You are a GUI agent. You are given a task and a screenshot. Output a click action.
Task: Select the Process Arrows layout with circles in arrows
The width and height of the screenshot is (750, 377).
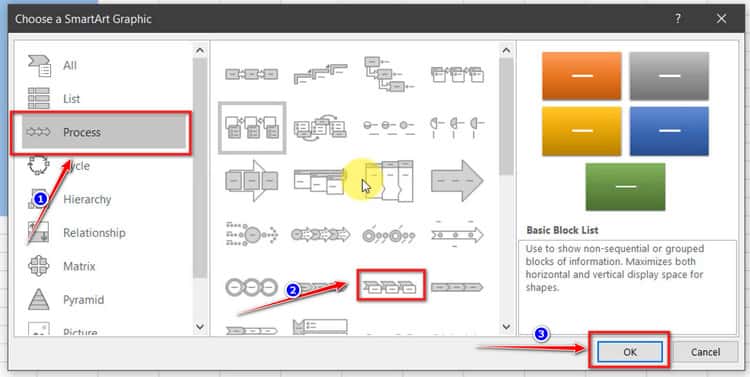[x=320, y=234]
